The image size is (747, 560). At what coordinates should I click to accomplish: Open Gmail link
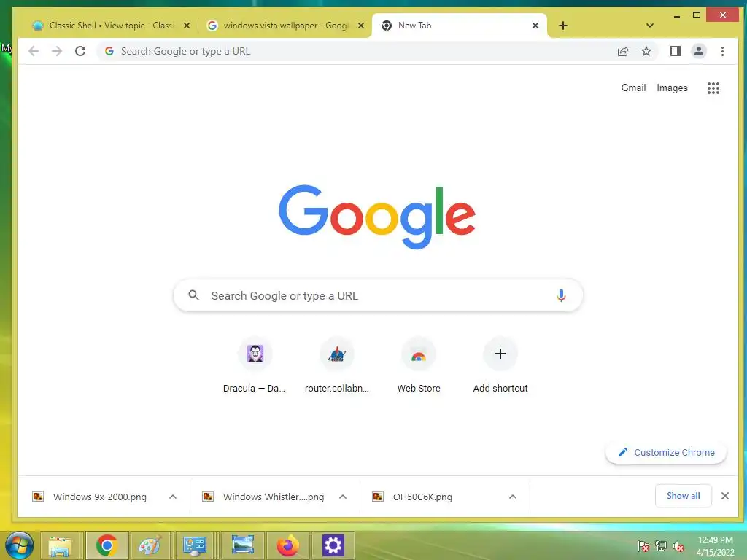633,87
